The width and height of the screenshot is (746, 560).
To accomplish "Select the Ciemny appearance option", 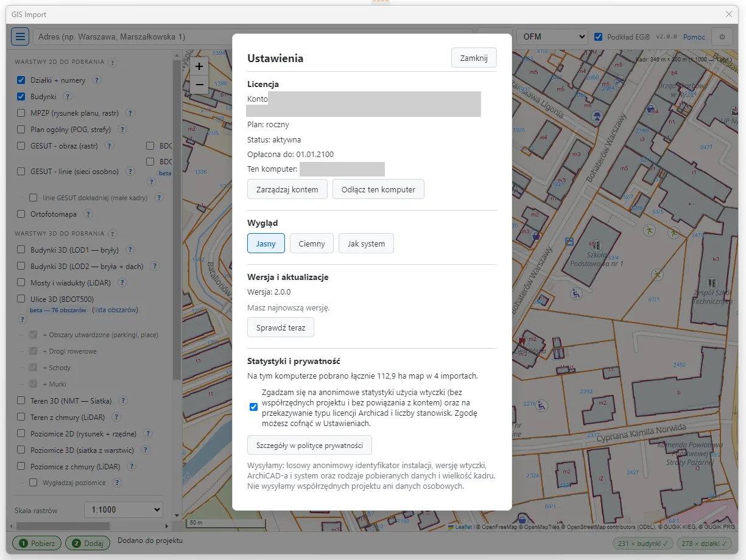I will tap(312, 243).
